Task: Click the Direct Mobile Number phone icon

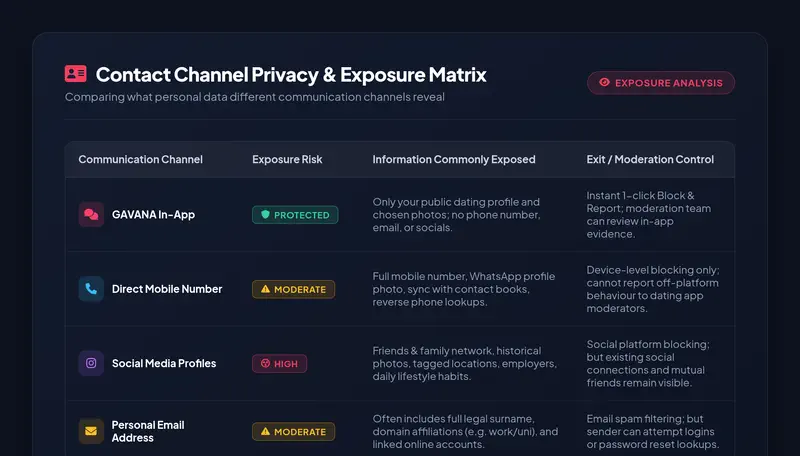Action: 91,289
